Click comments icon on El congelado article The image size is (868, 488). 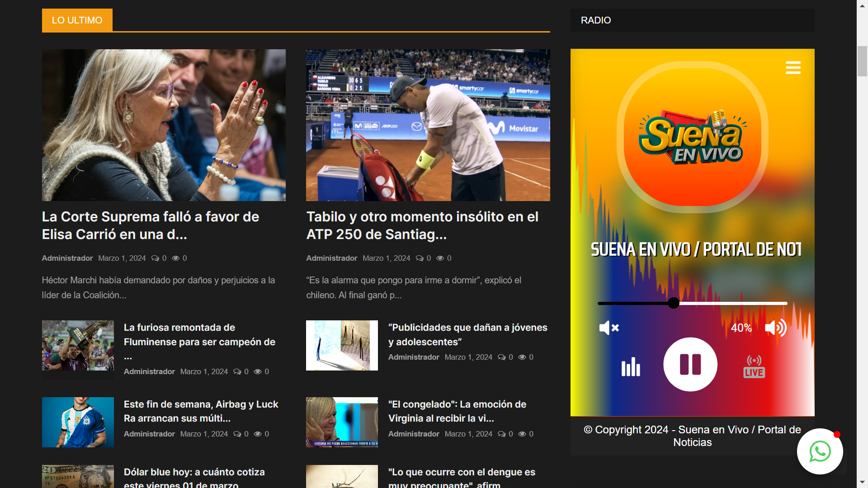click(501, 434)
